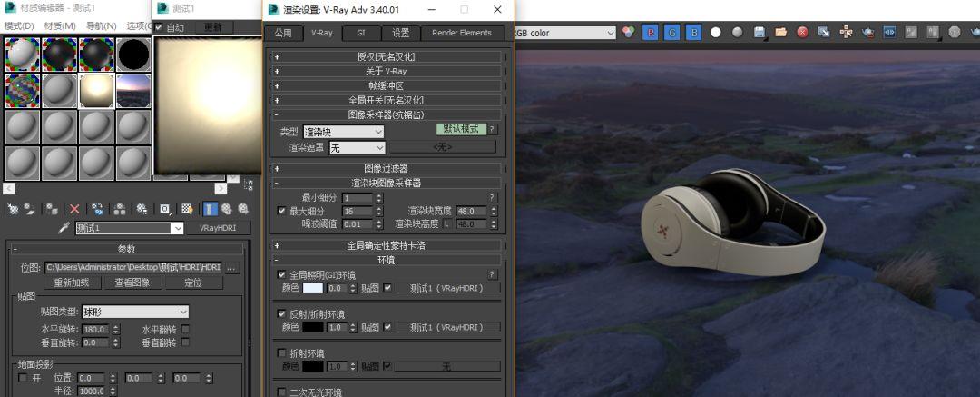This screenshot has height=397, width=980.
Task: Click the VRayHDRI map type button
Action: pos(217,228)
